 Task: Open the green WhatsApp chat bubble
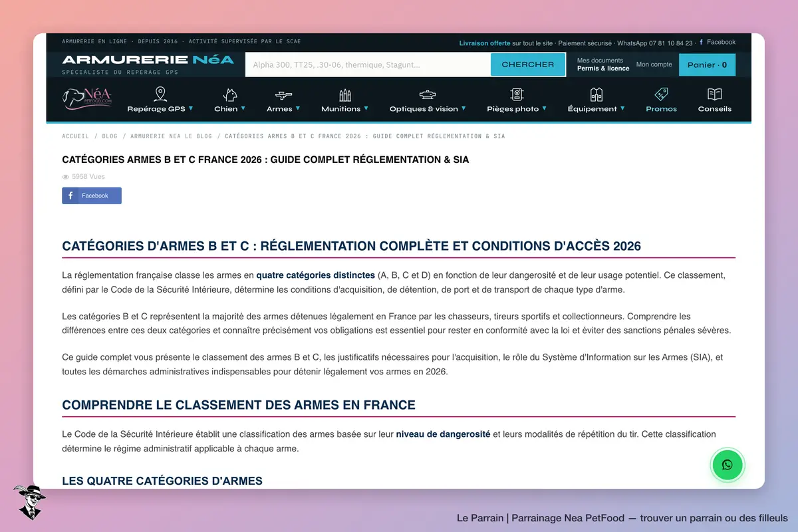point(728,465)
